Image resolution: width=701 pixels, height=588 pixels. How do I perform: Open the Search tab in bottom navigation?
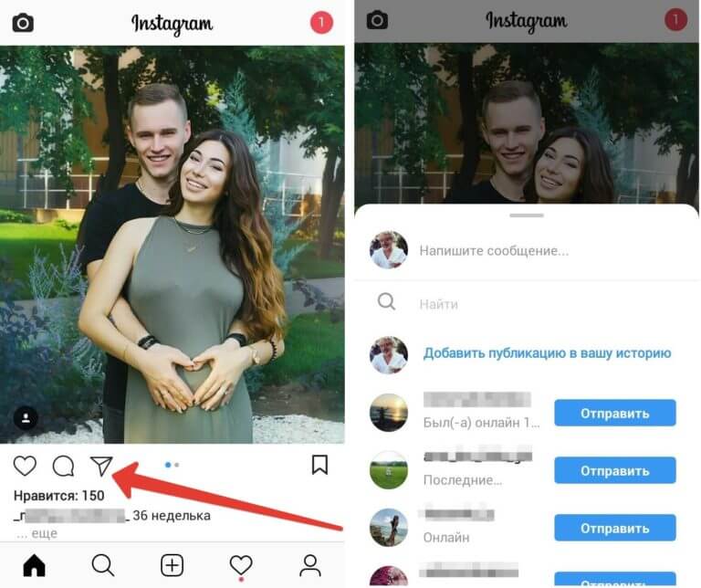click(103, 566)
